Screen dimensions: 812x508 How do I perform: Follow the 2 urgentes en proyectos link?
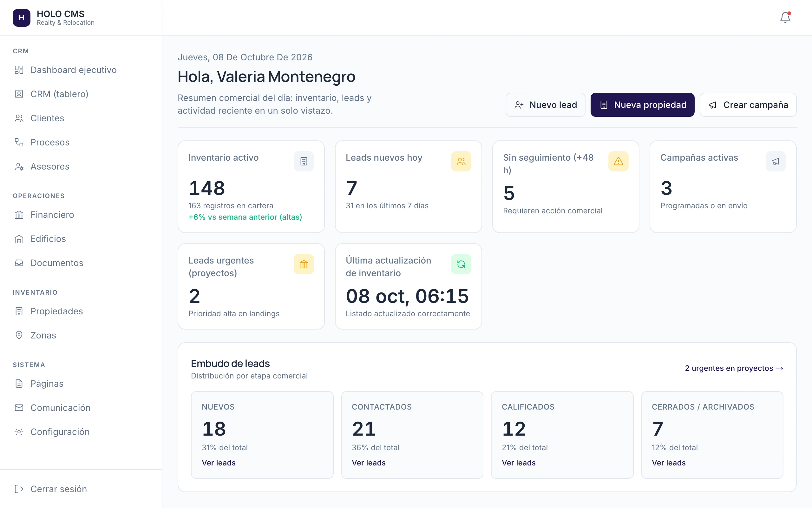[734, 368]
